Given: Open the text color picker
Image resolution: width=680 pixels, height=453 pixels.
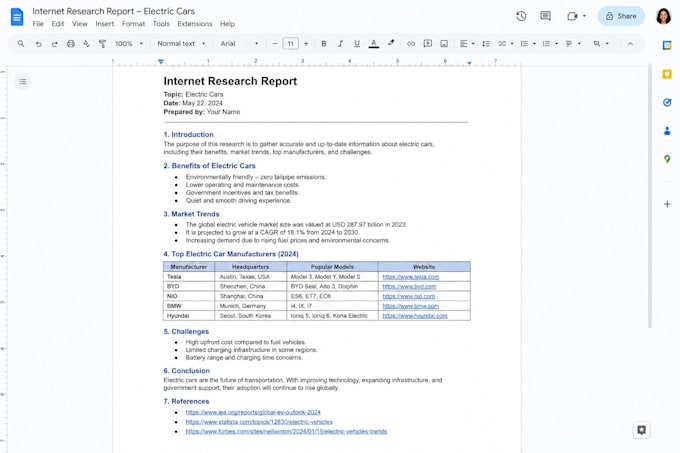Looking at the screenshot, I should (373, 44).
